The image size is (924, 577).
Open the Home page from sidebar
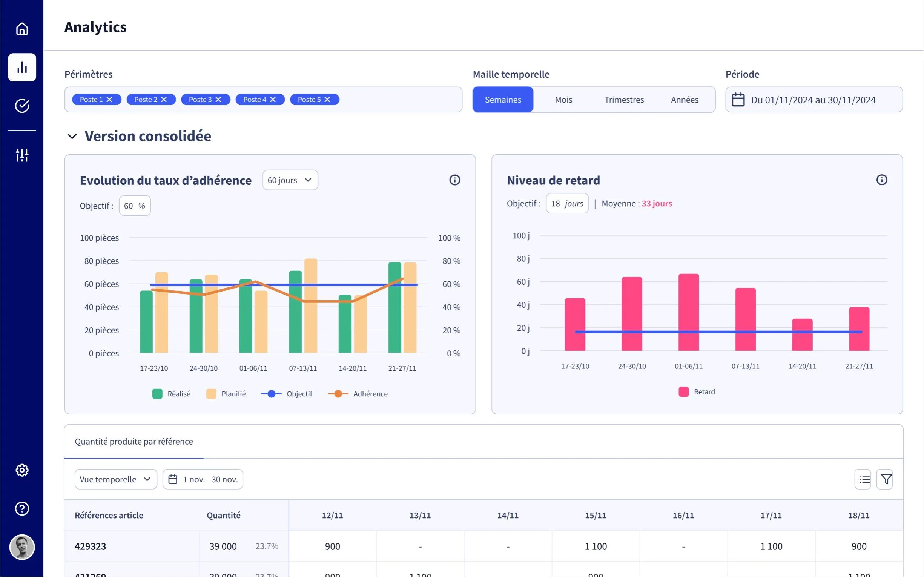tap(22, 29)
